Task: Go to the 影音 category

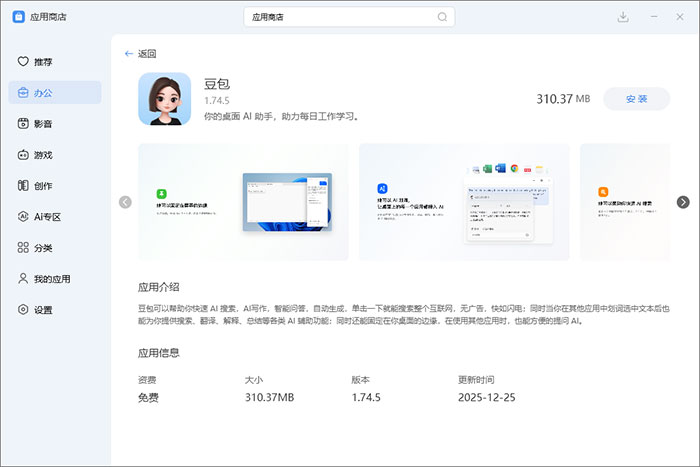Action: tap(55, 124)
